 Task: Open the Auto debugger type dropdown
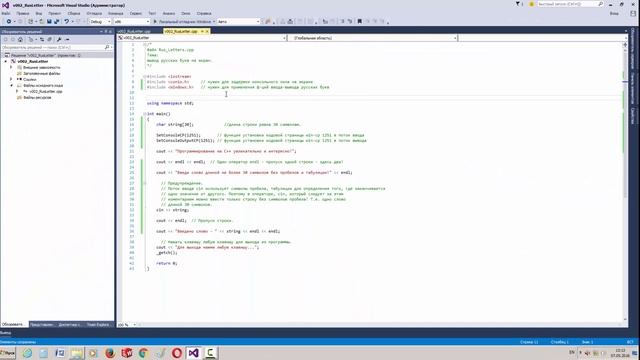click(x=238, y=22)
